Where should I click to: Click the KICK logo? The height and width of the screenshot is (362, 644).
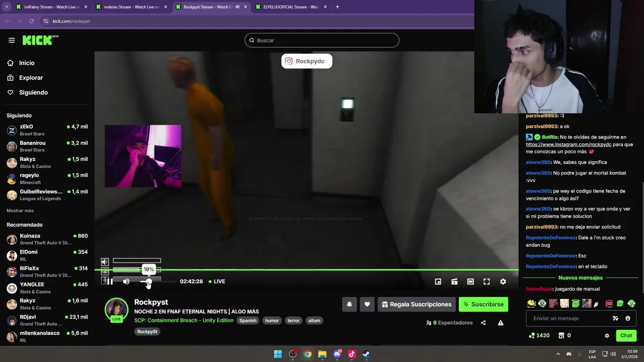[x=40, y=40]
